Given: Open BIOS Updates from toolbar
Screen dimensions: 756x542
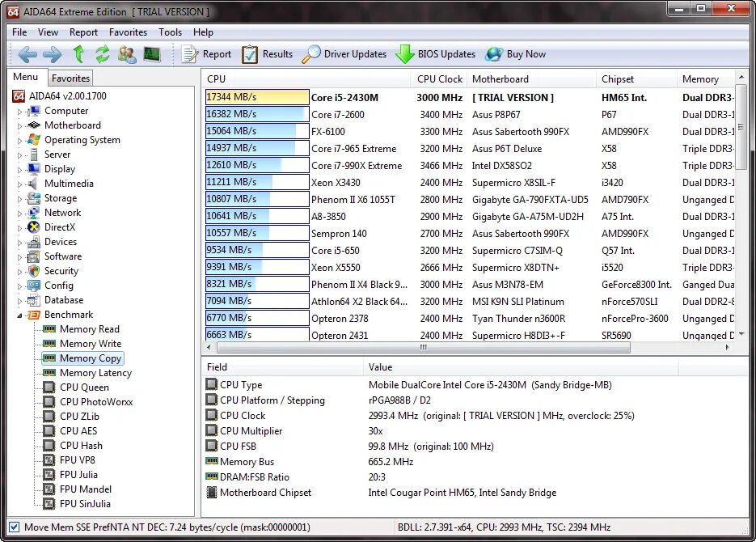Looking at the screenshot, I should [435, 54].
